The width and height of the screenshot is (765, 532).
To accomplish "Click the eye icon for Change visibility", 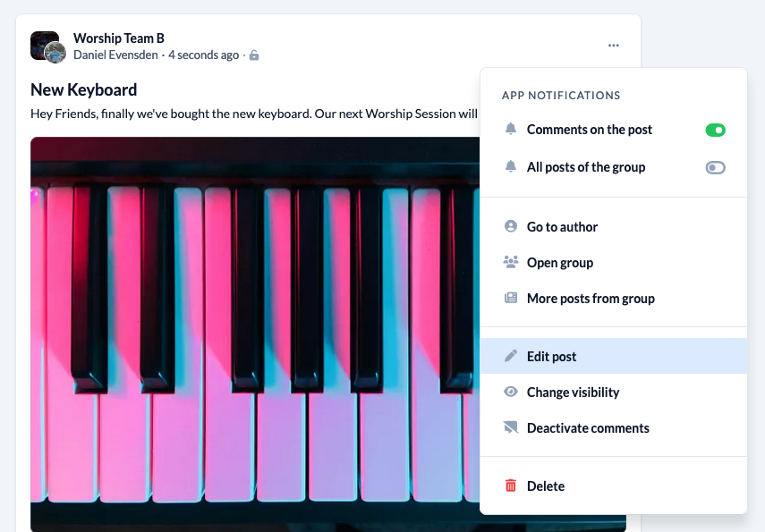I will coord(510,392).
